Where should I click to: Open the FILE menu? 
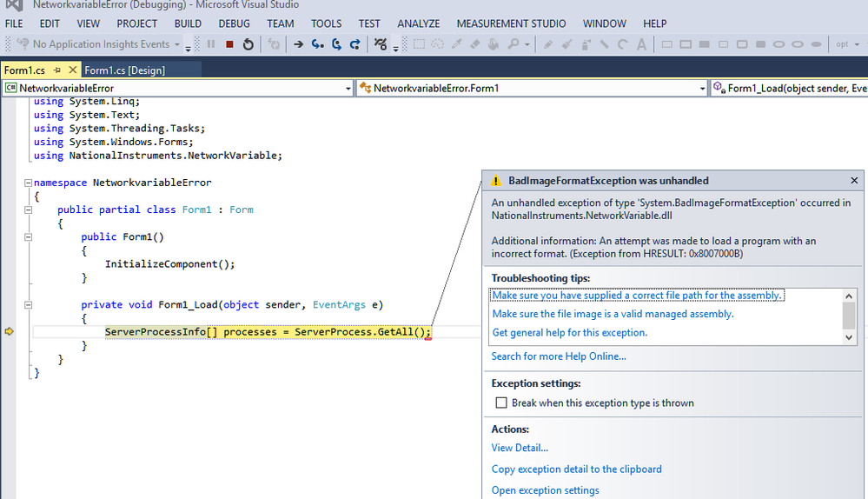click(14, 23)
